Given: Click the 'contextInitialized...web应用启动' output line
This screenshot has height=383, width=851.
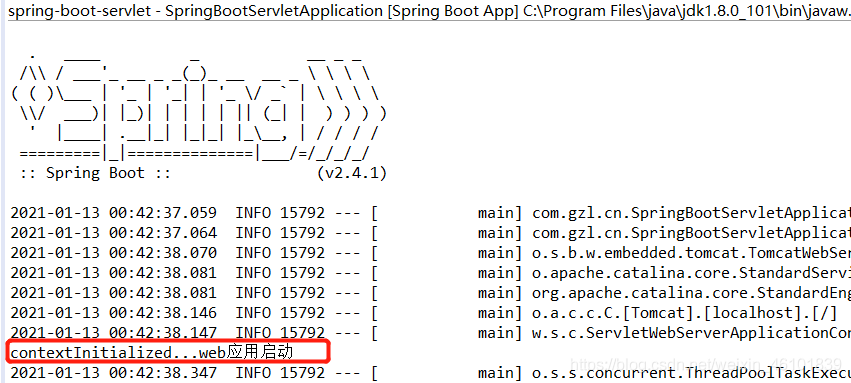Looking at the screenshot, I should point(151,353).
